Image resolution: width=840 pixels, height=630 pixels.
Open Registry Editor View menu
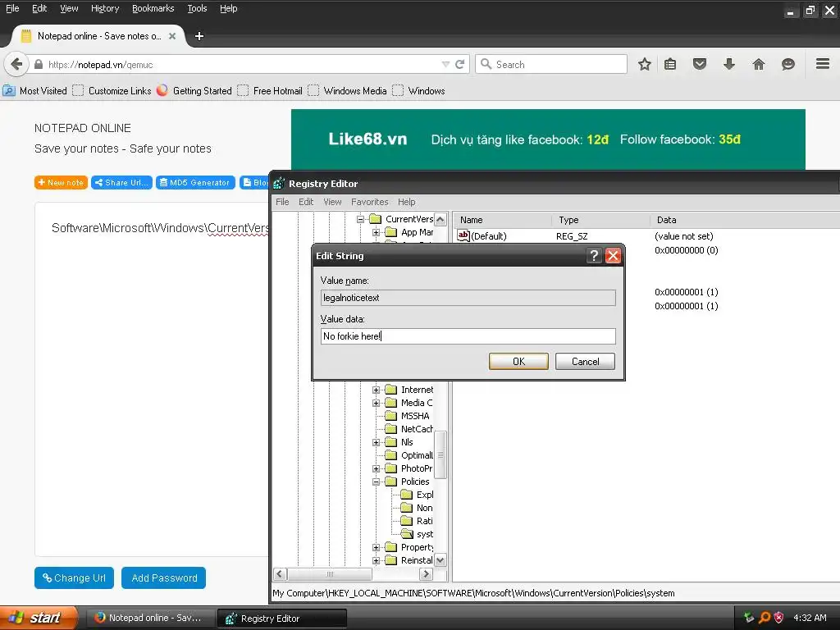coord(332,202)
